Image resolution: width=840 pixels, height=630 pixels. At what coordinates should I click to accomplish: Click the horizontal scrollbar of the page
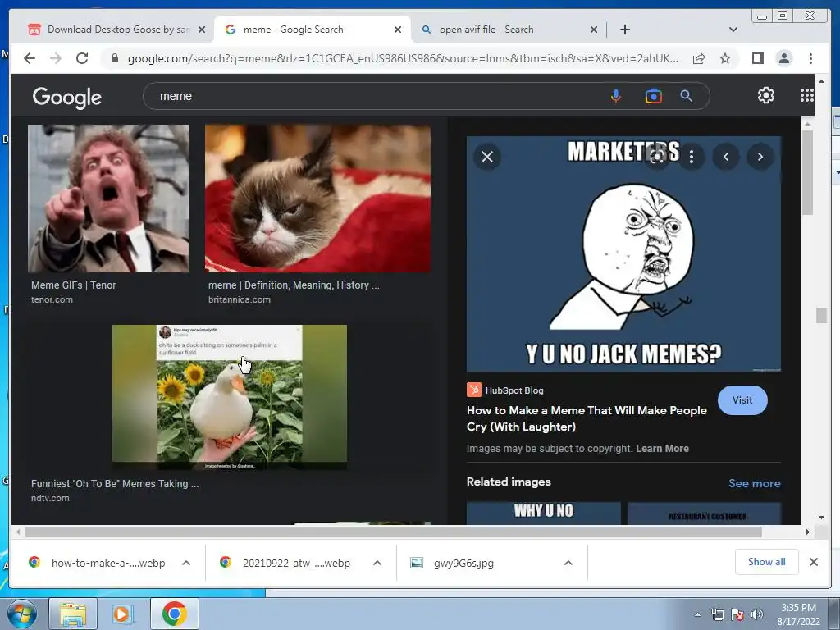[x=394, y=532]
